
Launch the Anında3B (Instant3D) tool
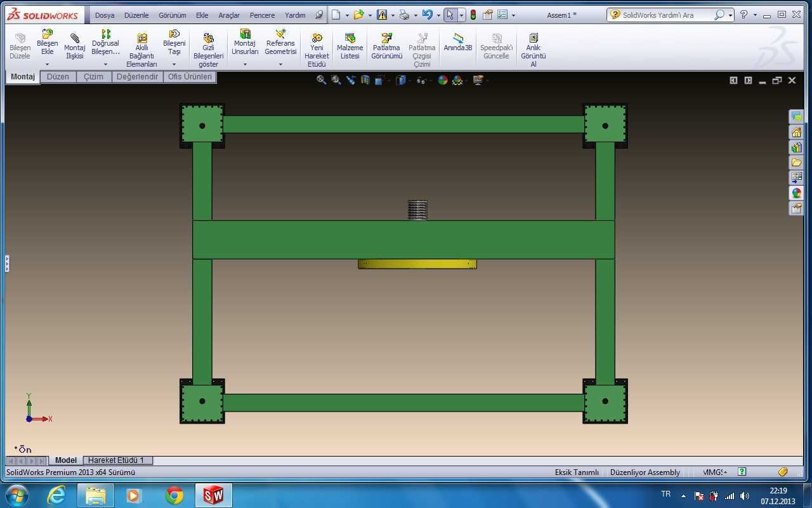pos(458,43)
